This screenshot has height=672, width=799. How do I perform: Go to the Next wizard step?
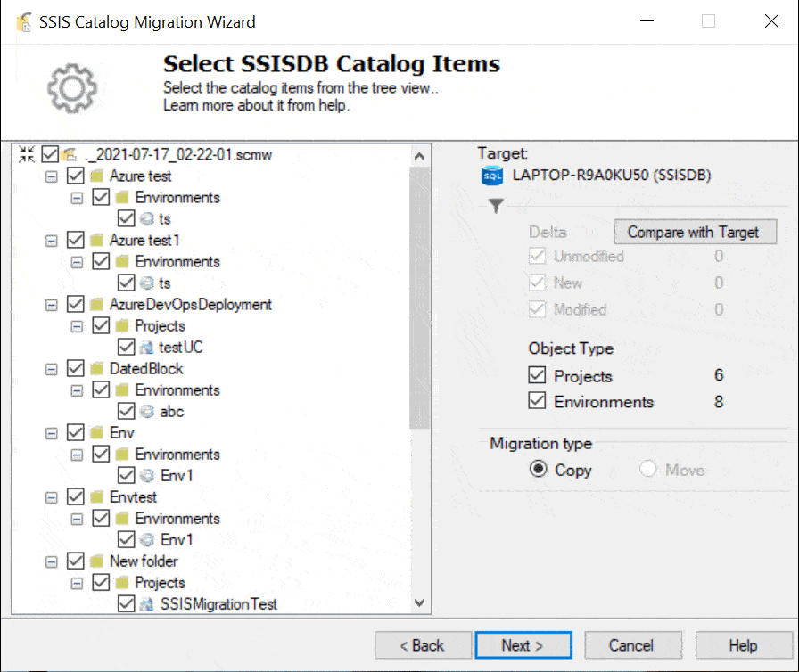pos(523,645)
